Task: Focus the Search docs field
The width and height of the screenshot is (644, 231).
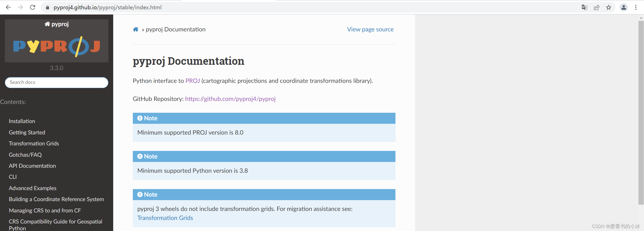Action: click(x=57, y=82)
